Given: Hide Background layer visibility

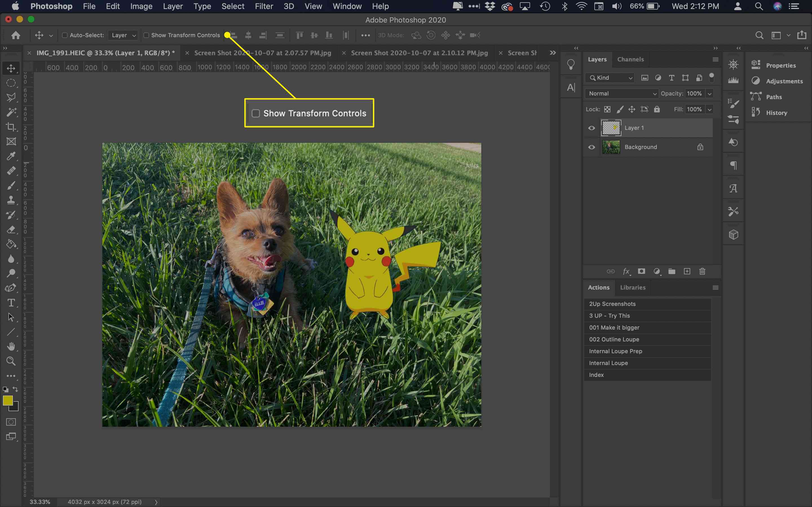Looking at the screenshot, I should pyautogui.click(x=592, y=147).
